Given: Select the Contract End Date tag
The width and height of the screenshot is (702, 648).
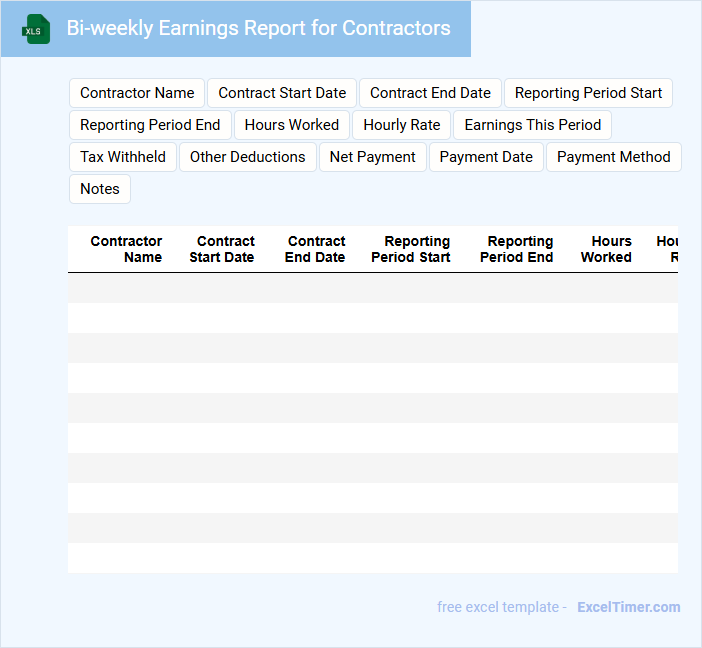Looking at the screenshot, I should [430, 93].
